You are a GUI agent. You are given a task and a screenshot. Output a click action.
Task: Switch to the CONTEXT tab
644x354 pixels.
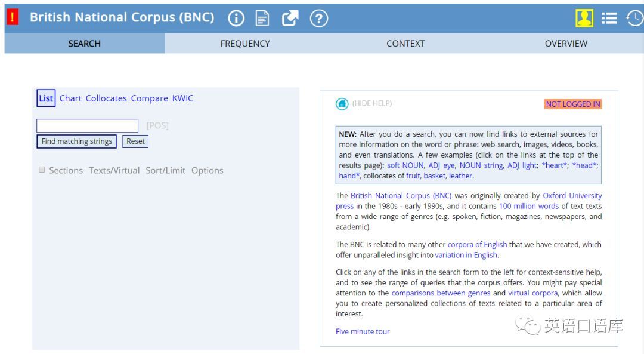(405, 44)
